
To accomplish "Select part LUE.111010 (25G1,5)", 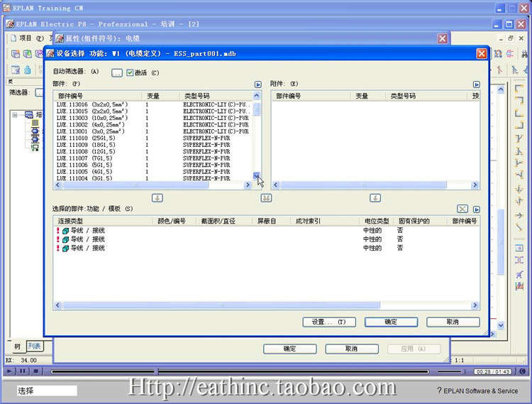I will (153, 138).
